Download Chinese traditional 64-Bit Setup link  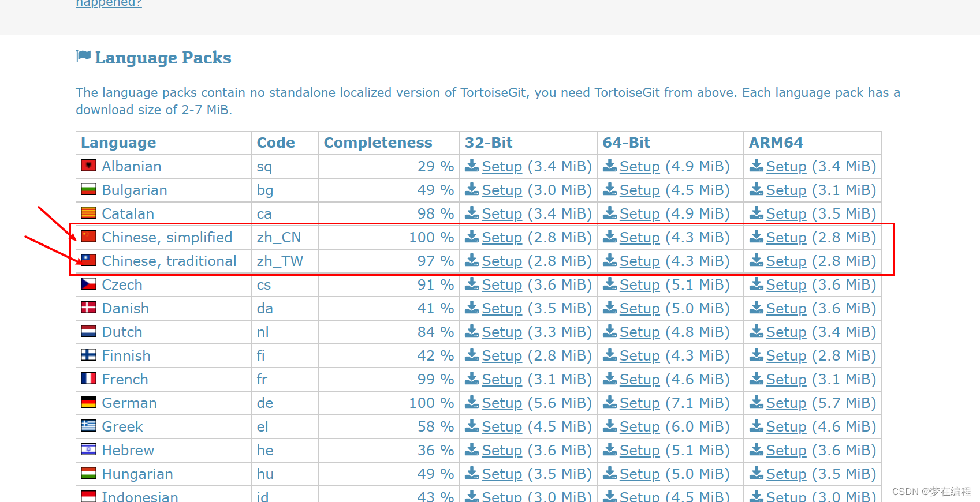pos(640,261)
